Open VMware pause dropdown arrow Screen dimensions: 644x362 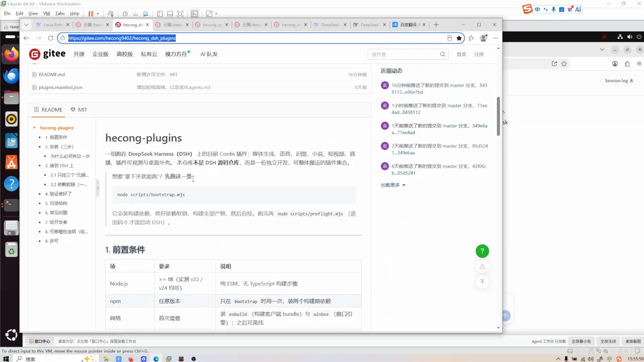coord(98,14)
